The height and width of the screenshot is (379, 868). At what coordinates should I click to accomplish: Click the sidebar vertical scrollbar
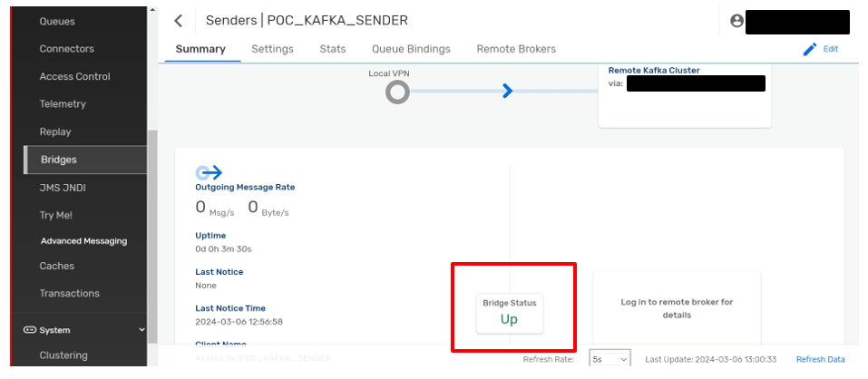(152, 237)
